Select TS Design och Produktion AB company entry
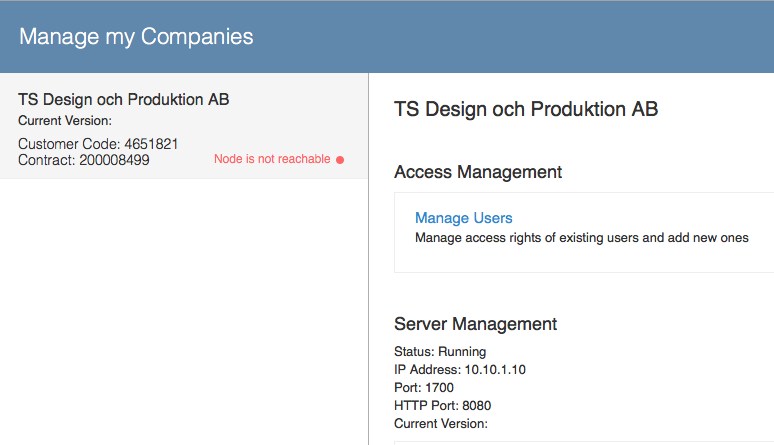This screenshot has width=774, height=445. [184, 126]
